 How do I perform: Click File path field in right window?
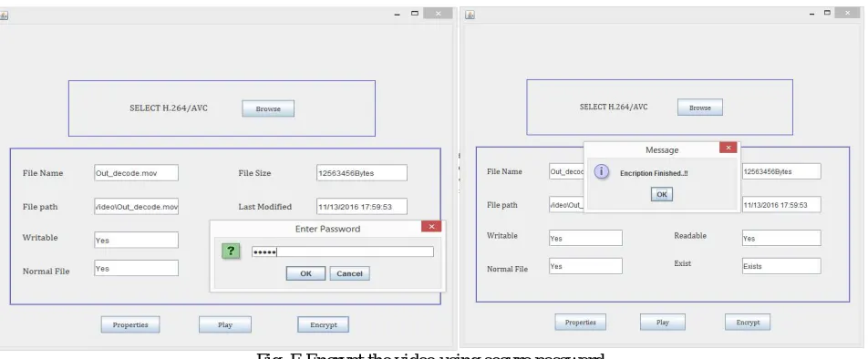tap(566, 205)
